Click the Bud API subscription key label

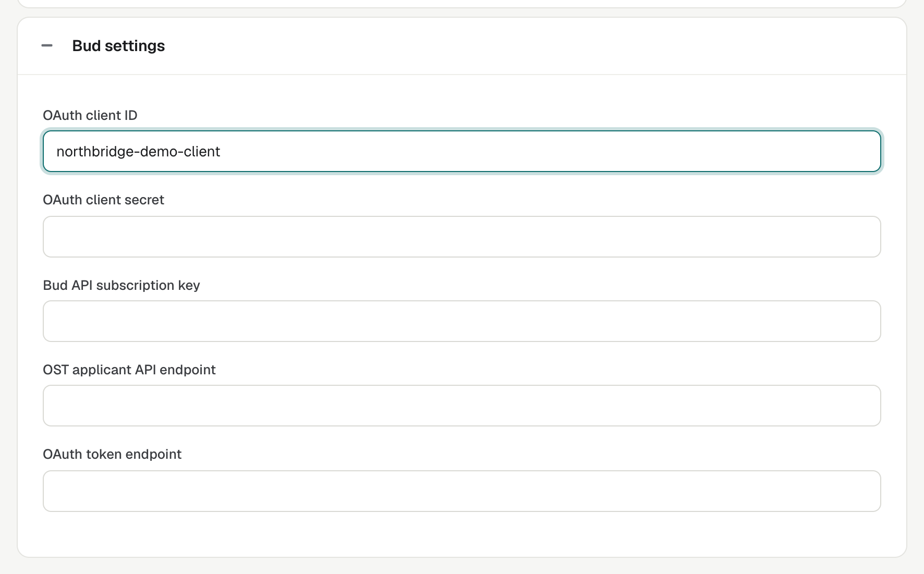[121, 285]
